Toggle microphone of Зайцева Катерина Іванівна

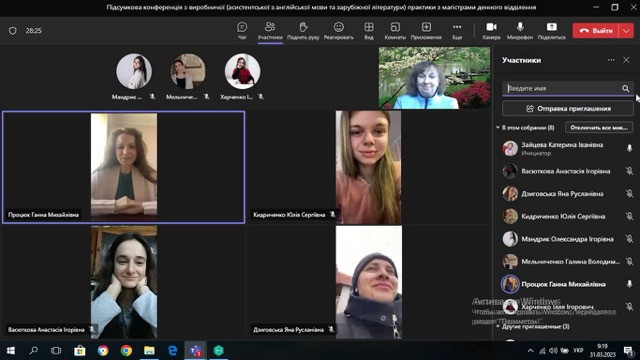(629, 148)
